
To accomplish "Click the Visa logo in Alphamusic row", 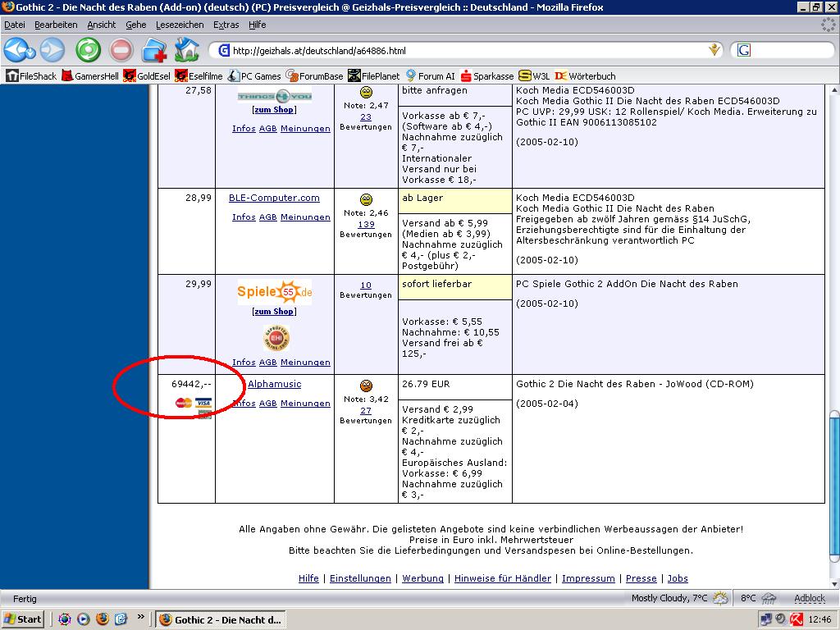I will coord(203,403).
